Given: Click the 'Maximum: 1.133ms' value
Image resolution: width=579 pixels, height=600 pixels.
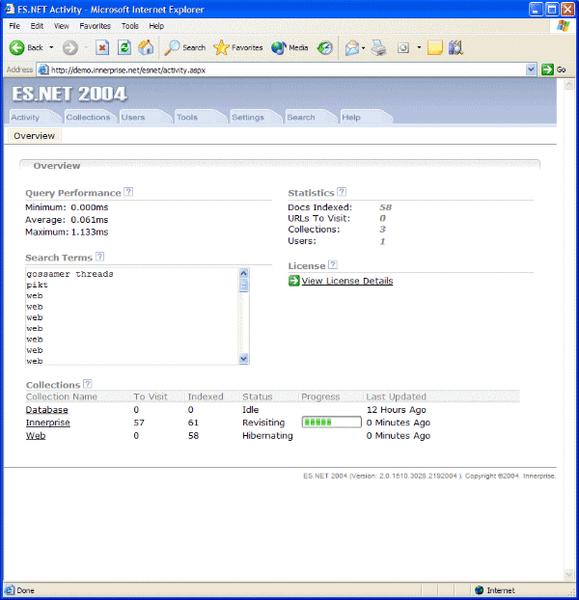Looking at the screenshot, I should (67, 232).
